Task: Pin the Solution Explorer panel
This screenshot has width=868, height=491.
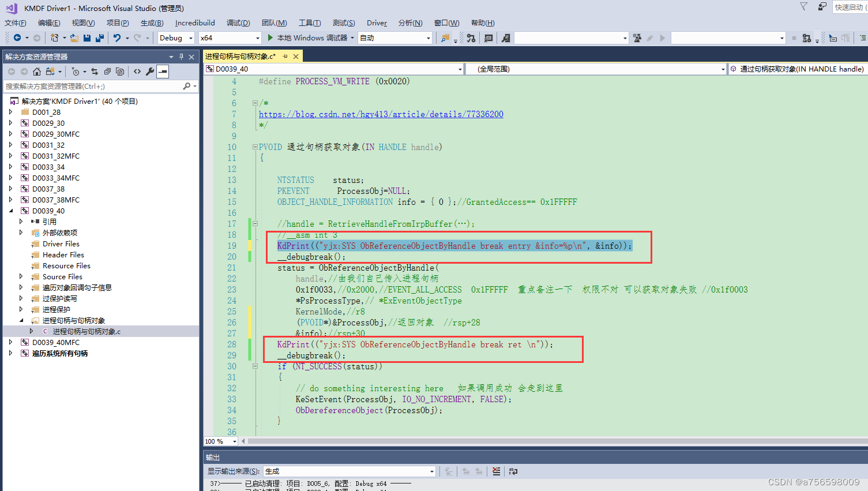Action: [181, 57]
